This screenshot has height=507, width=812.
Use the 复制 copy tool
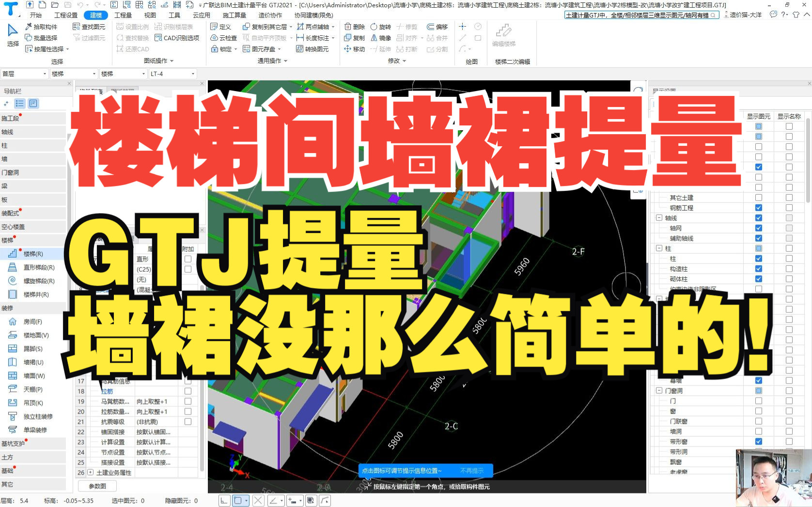pyautogui.click(x=354, y=38)
